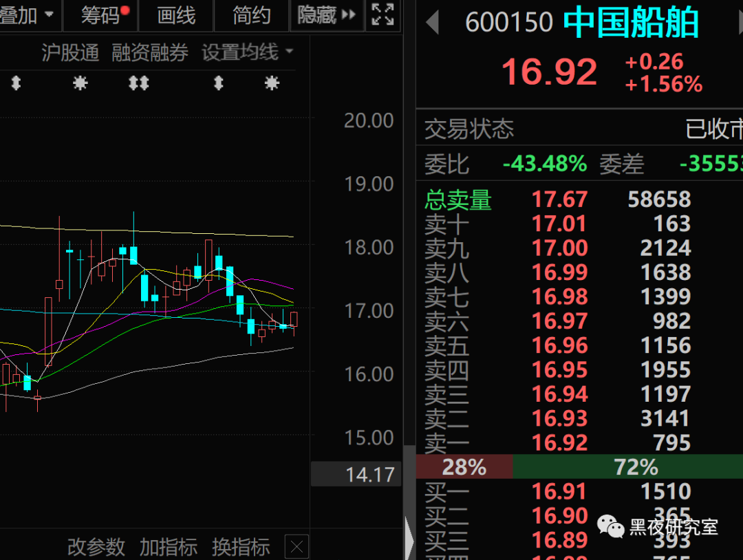Viewport: 743px width, 560px height.
Task: Click the 17.00 price axis label
Action: (x=369, y=311)
